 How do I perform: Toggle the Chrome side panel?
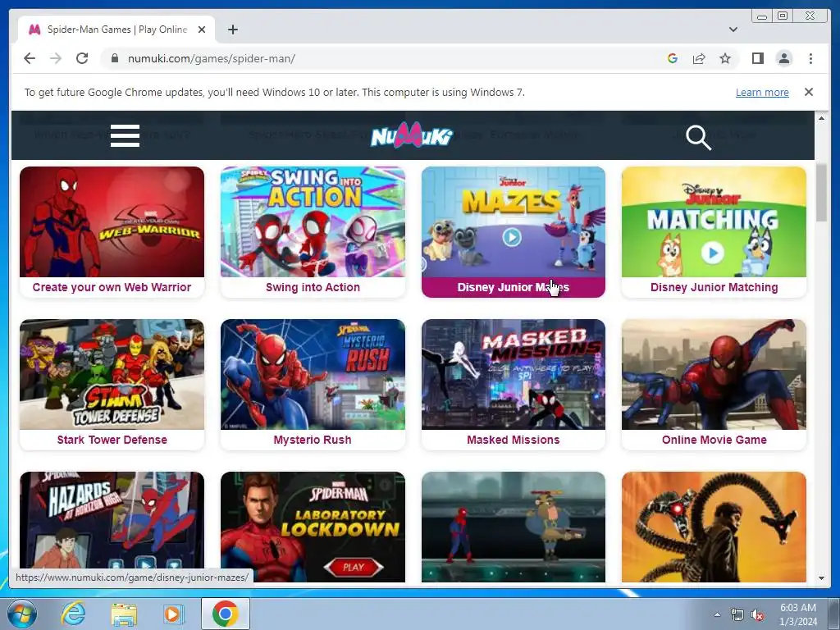click(x=757, y=58)
